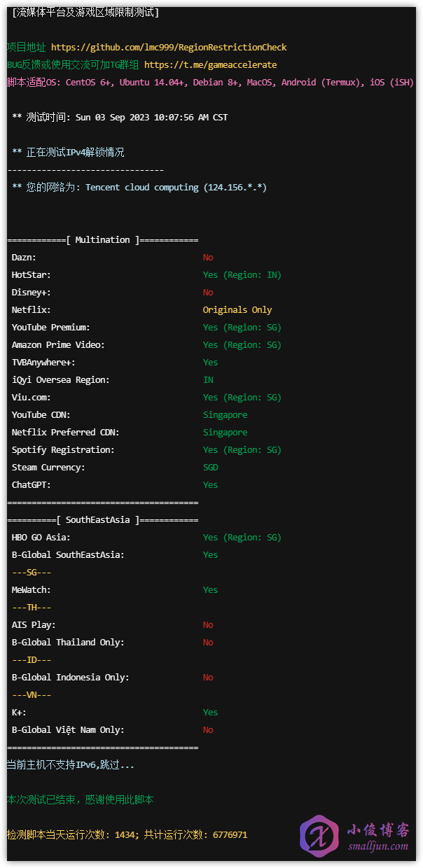Select the test finished thank-you message
The height and width of the screenshot is (868, 423).
[81, 799]
